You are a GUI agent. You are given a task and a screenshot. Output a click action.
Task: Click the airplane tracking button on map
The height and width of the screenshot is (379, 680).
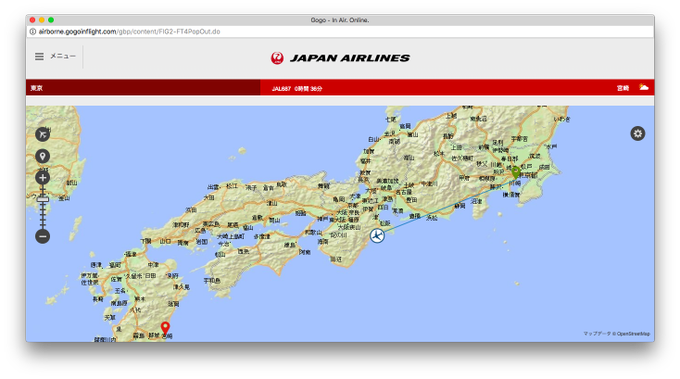42,134
